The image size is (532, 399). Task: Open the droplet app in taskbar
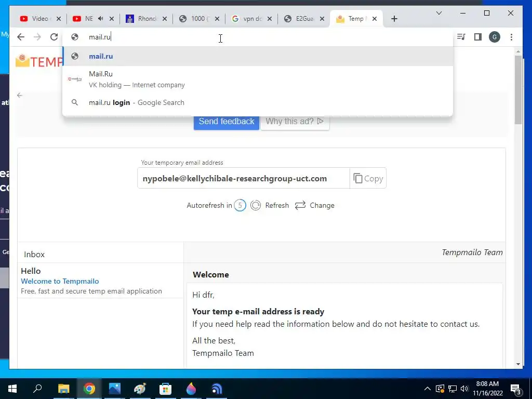coord(191,389)
